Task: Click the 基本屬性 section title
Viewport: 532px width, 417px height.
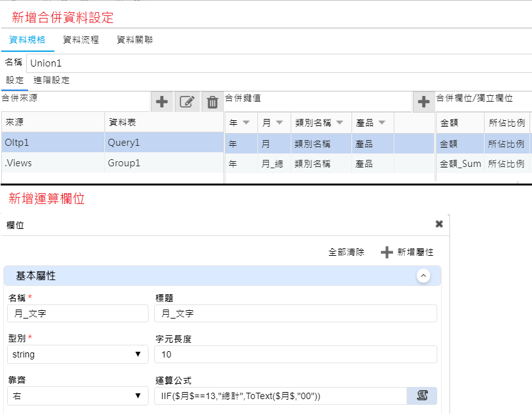Action: [x=36, y=276]
